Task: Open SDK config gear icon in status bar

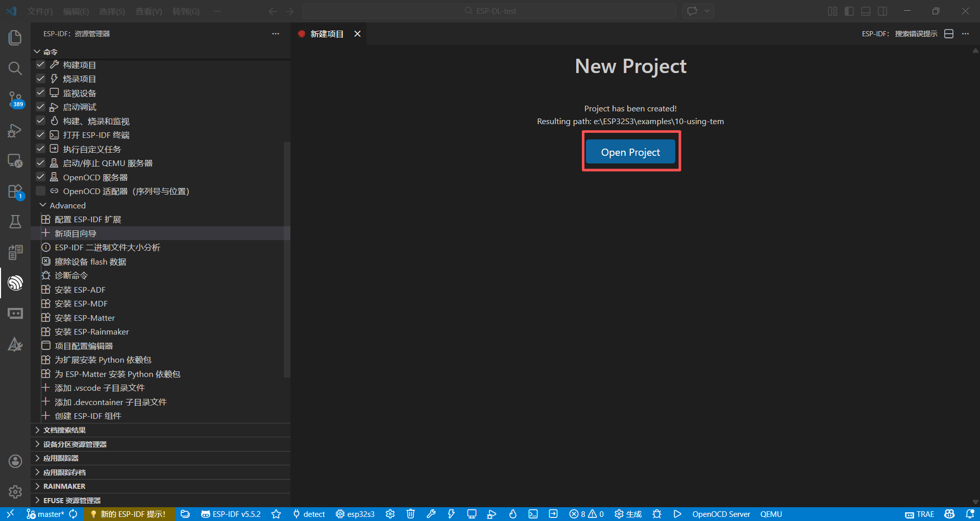Action: (390, 514)
